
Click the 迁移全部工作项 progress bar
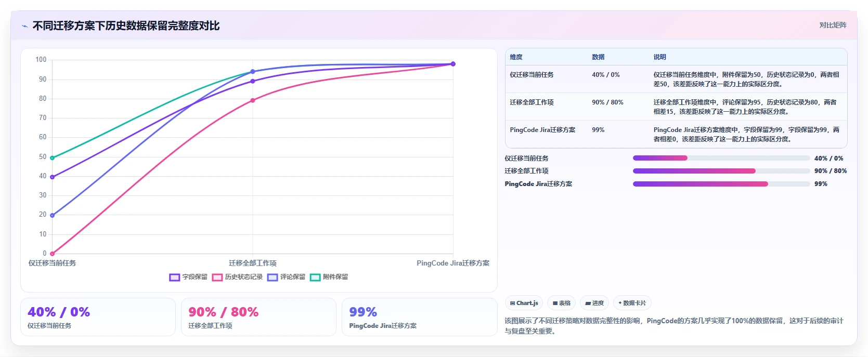click(x=721, y=171)
